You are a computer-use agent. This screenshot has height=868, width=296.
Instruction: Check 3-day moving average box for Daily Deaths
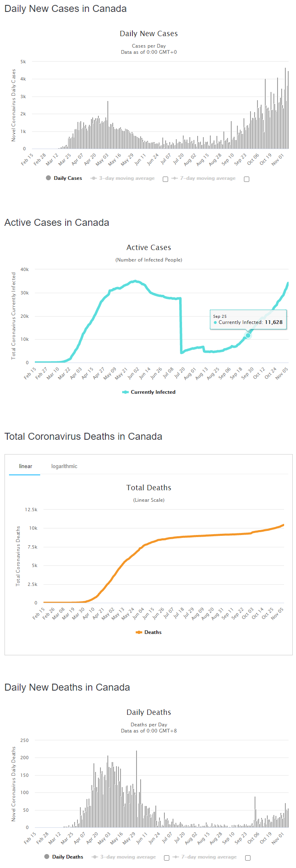click(x=166, y=858)
